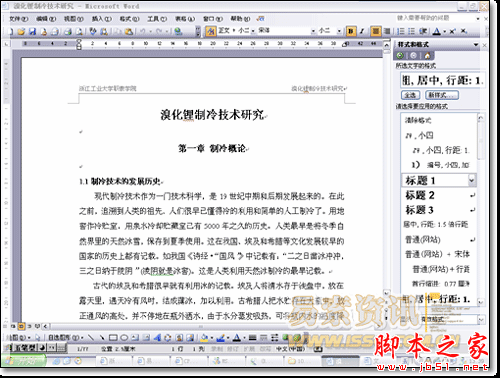The width and height of the screenshot is (500, 378).
Task: Open the Font name dropdown
Action: coord(313,31)
